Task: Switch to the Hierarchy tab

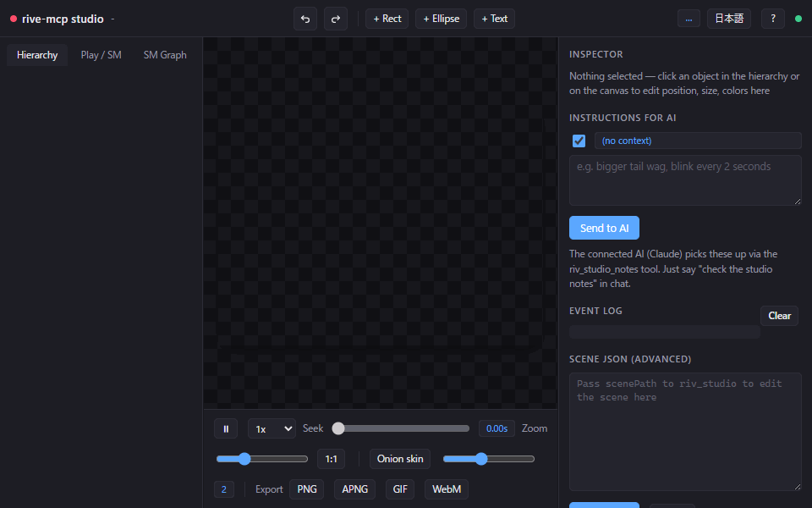Action: tap(37, 55)
